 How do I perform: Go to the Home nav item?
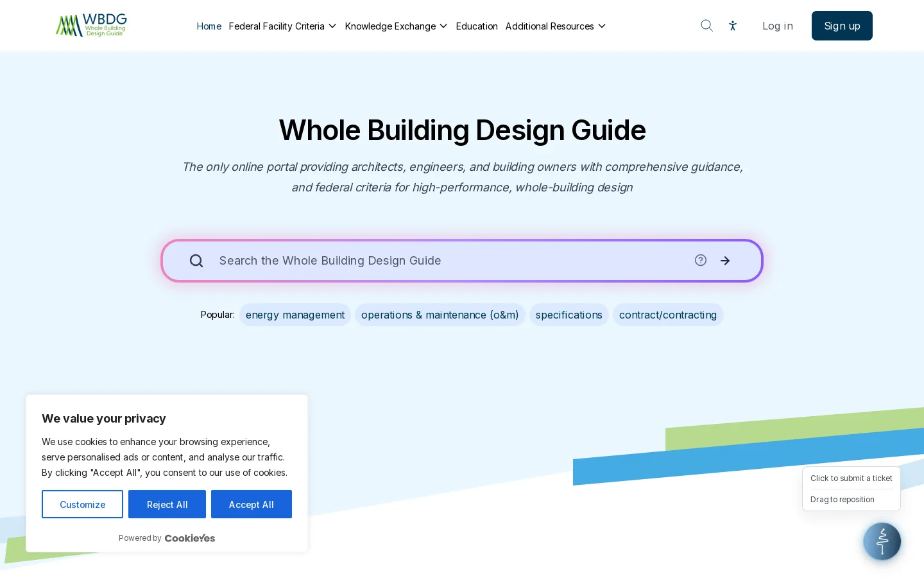tap(209, 26)
